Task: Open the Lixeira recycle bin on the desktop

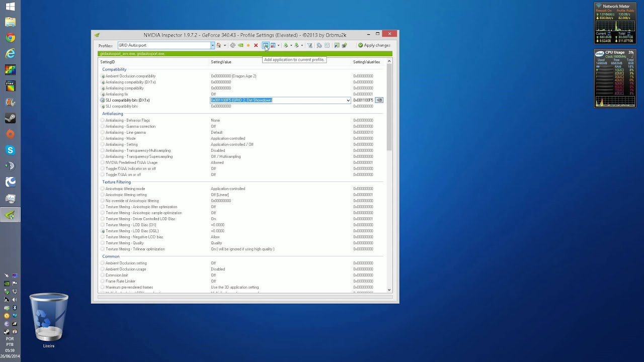Action: [49, 320]
